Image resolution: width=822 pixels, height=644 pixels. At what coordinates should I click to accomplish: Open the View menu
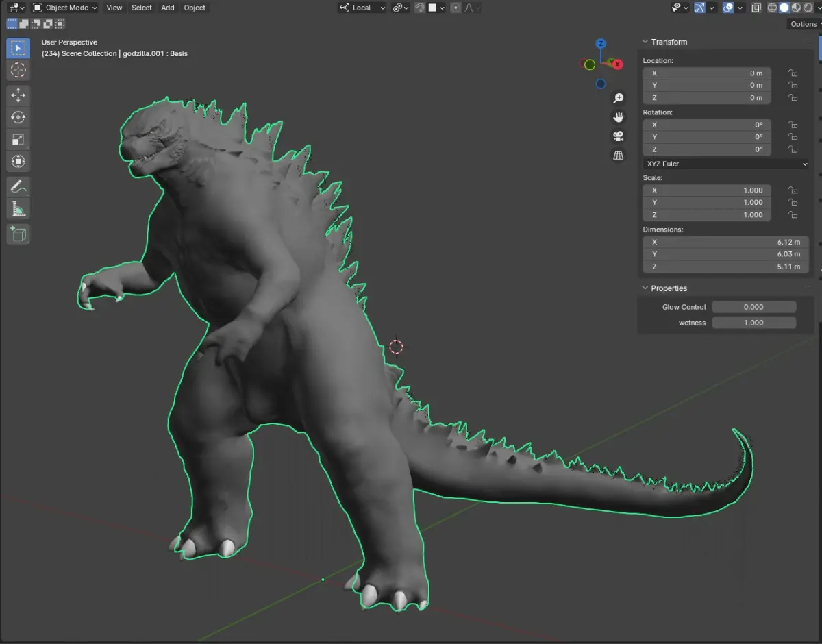click(x=114, y=8)
